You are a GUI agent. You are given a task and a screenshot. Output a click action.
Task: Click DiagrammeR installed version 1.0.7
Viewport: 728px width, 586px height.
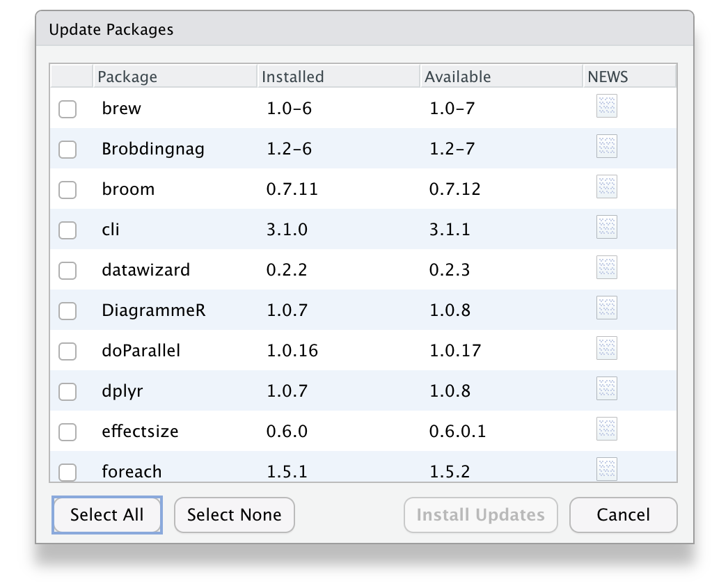click(x=287, y=310)
